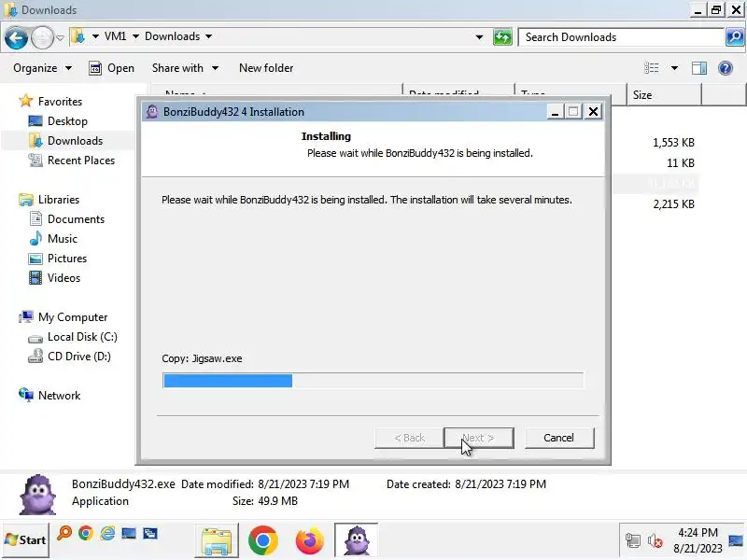Click the 2,215 KB size cell
This screenshot has width=747, height=560.
coord(673,204)
